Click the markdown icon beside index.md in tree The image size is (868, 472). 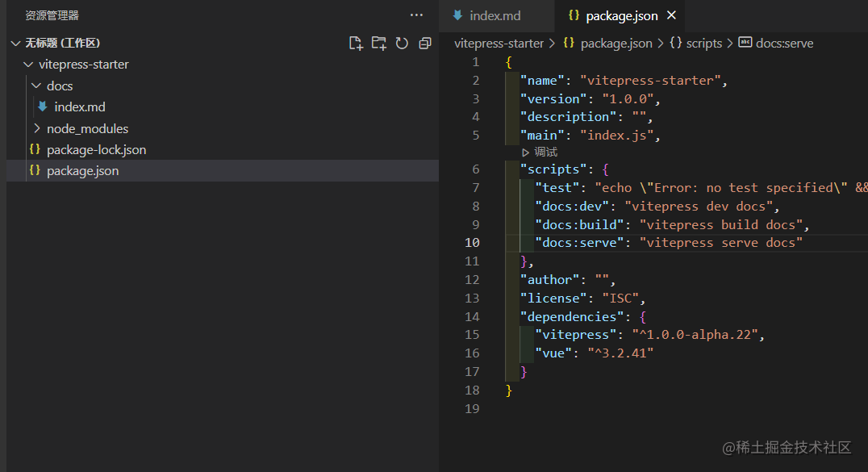click(43, 107)
